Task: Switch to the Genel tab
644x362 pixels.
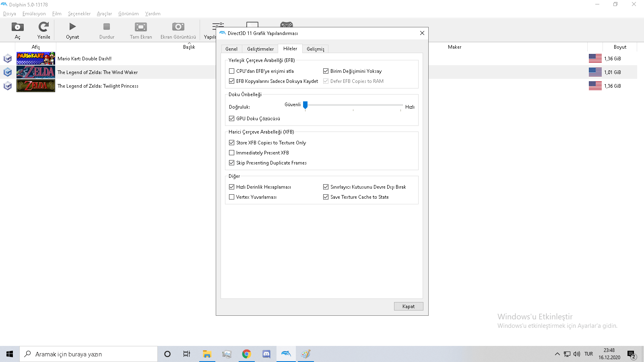Action: pos(231,49)
